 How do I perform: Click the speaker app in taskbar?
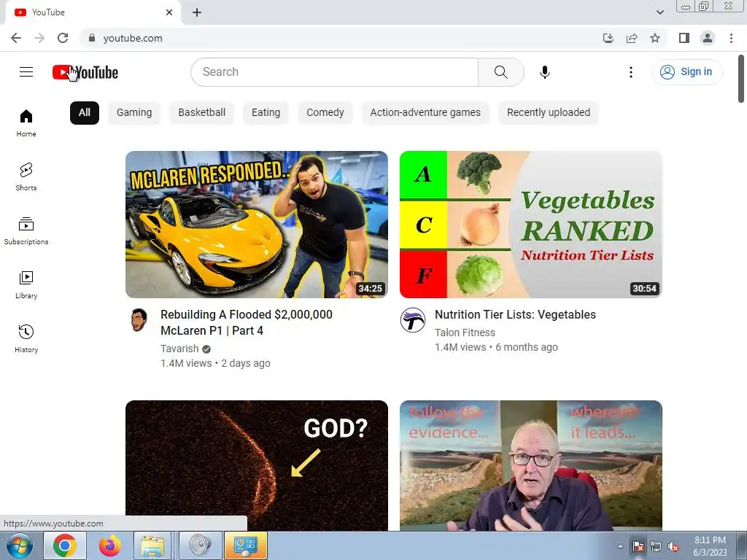coord(200,545)
